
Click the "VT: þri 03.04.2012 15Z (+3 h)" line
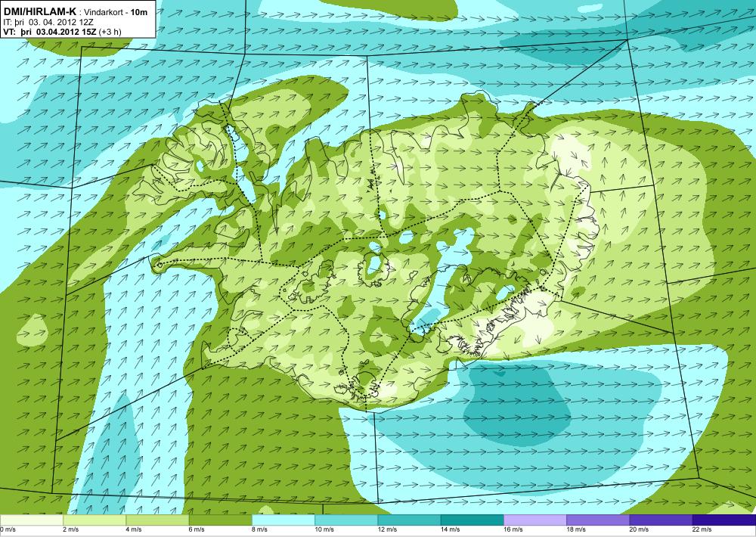click(x=62, y=32)
